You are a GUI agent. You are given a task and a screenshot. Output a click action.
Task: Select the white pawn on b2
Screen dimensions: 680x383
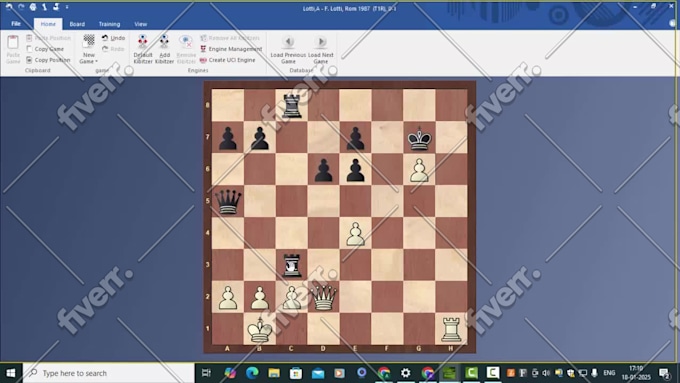click(260, 297)
